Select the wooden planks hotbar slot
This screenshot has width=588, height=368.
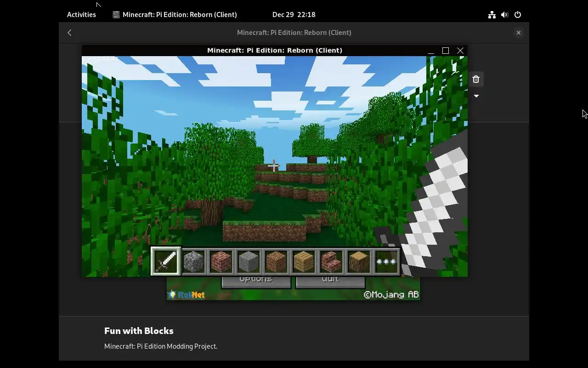[304, 261]
